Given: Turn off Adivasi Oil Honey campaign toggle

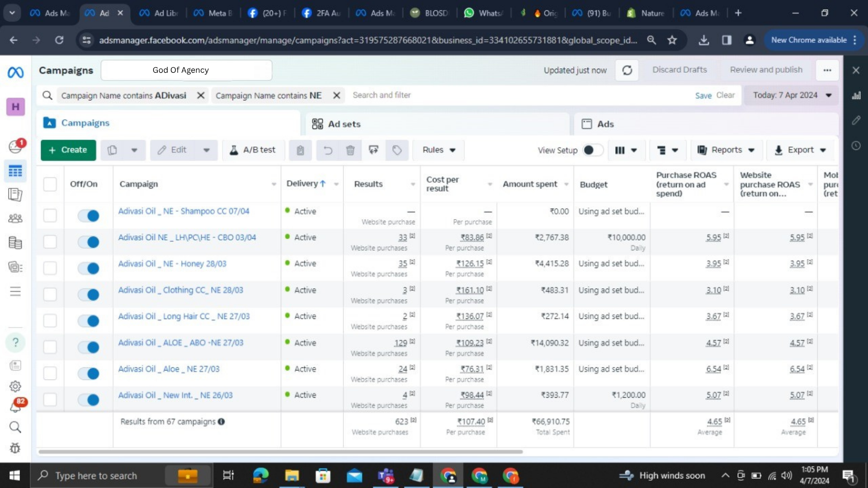Looking at the screenshot, I should (89, 268).
